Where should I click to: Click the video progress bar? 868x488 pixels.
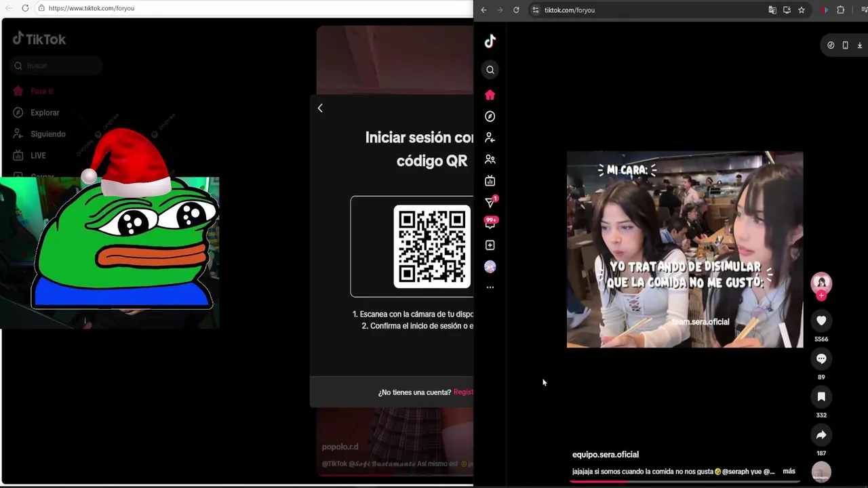pyautogui.click(x=685, y=481)
